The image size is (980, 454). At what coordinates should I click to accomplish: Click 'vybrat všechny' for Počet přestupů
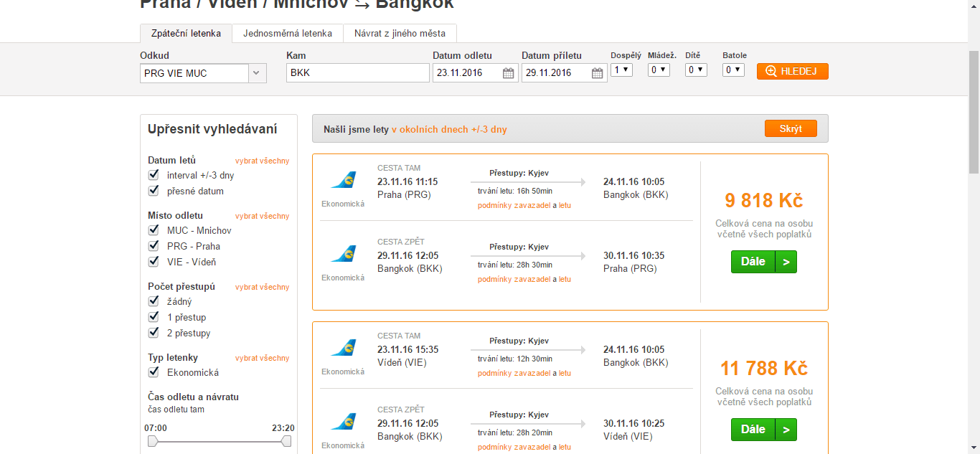(x=263, y=287)
